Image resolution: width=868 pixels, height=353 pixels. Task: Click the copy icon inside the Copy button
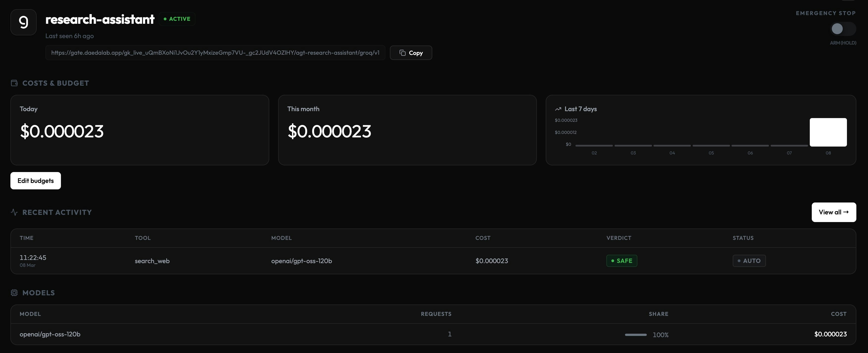[x=403, y=52]
